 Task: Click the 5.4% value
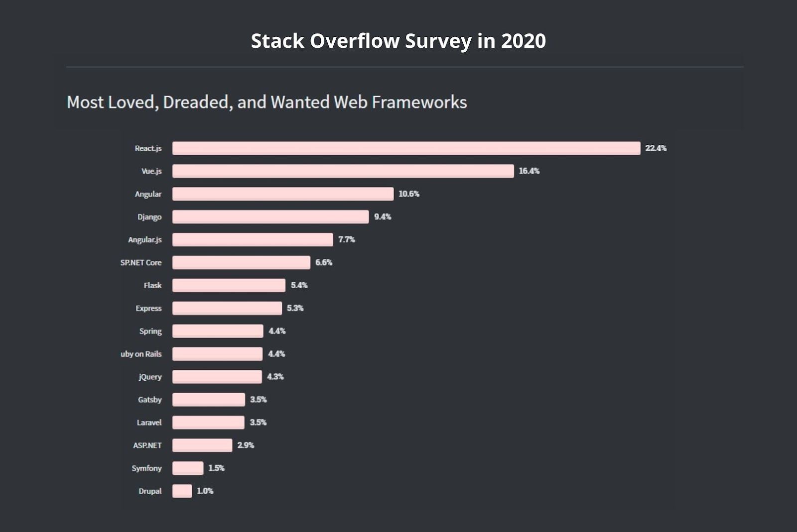[x=299, y=286]
